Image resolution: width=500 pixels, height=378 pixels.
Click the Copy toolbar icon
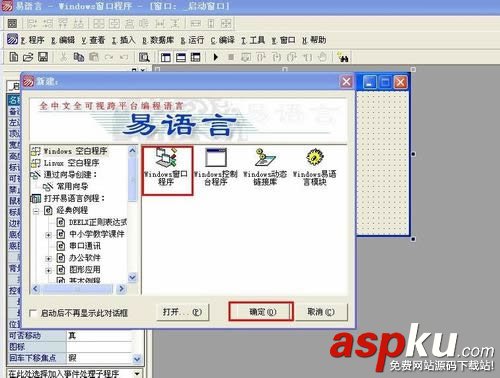[79, 57]
